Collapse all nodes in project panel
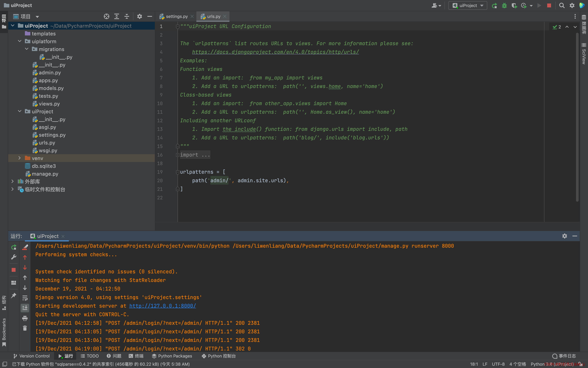The height and width of the screenshot is (368, 588). tap(127, 17)
